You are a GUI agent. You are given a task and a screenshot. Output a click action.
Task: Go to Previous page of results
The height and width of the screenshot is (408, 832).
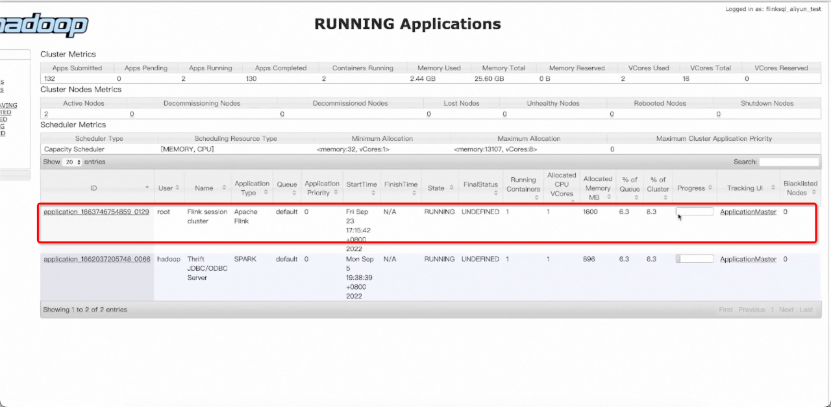(751, 309)
